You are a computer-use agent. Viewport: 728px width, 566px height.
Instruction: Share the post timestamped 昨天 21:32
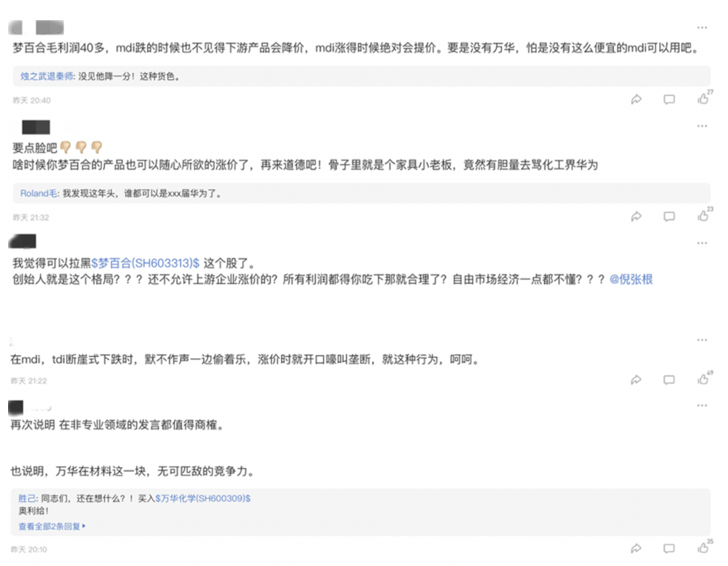(636, 216)
